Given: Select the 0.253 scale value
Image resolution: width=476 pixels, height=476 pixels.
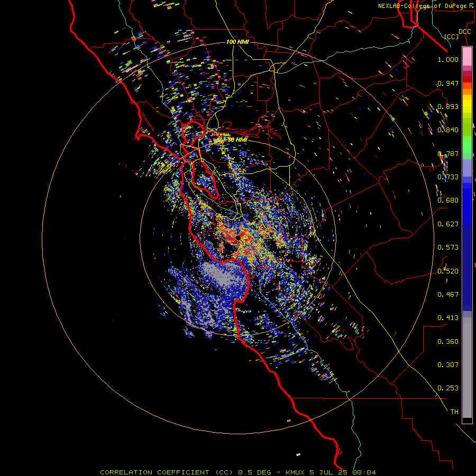Looking at the screenshot, I should (x=448, y=388).
